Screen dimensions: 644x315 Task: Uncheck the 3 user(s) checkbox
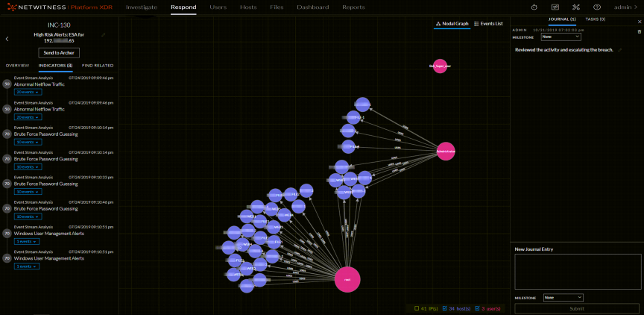click(x=477, y=308)
